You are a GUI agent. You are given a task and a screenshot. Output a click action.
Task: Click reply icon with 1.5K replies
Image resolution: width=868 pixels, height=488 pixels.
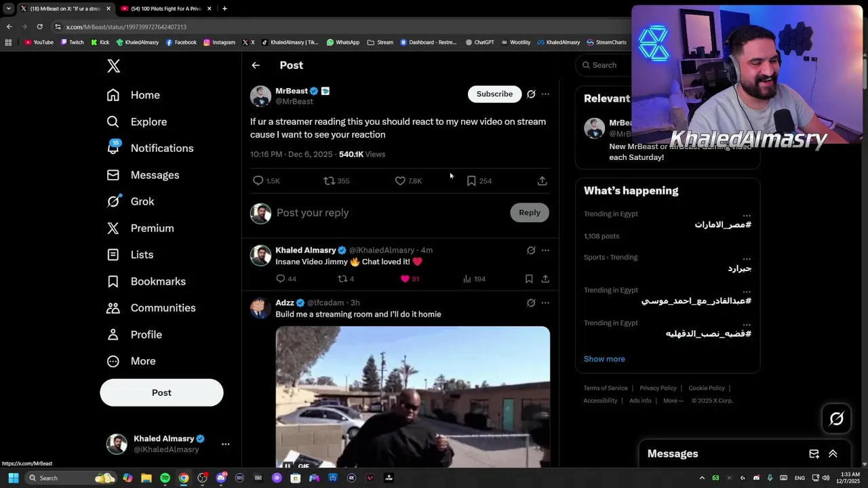coord(258,181)
